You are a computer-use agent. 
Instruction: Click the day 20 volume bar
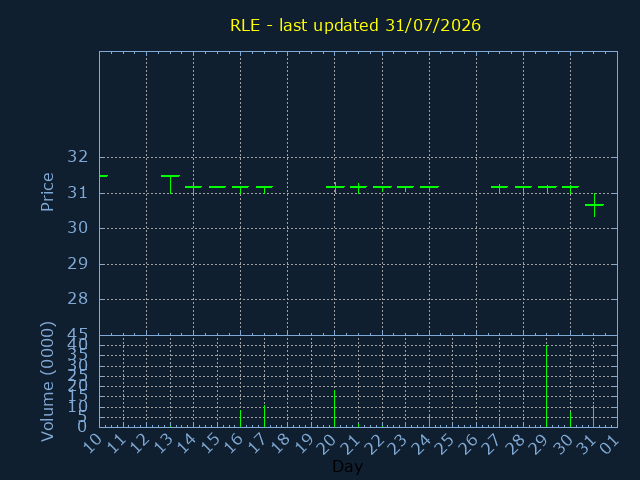(x=335, y=409)
